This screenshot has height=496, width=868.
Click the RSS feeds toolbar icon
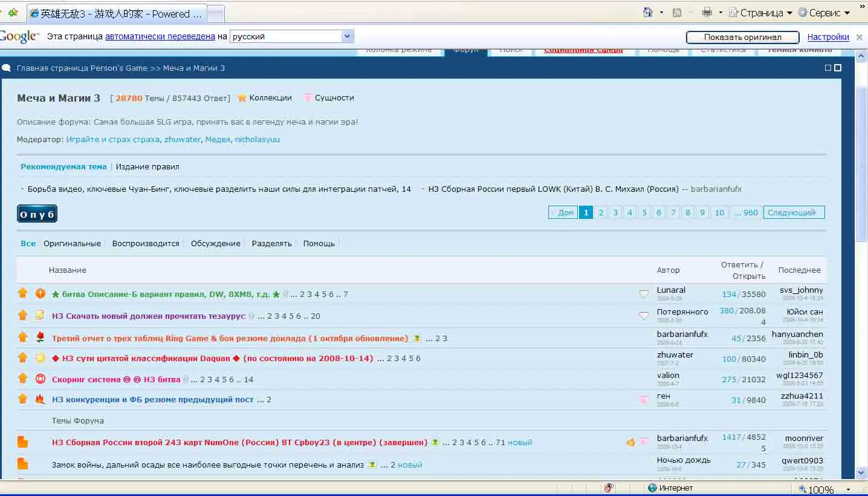[677, 12]
